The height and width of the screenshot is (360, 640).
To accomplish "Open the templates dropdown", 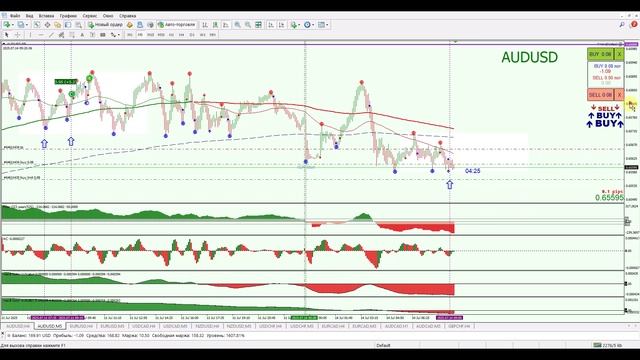I will point(324,25).
